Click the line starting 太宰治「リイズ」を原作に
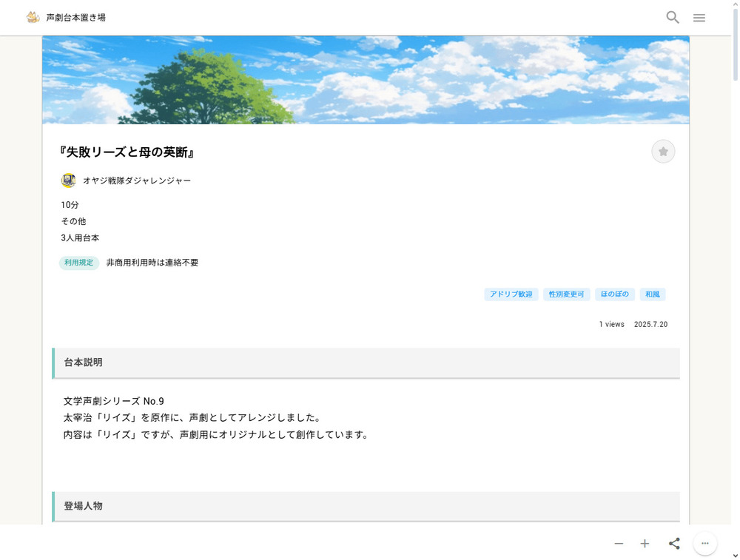 pyautogui.click(x=193, y=418)
